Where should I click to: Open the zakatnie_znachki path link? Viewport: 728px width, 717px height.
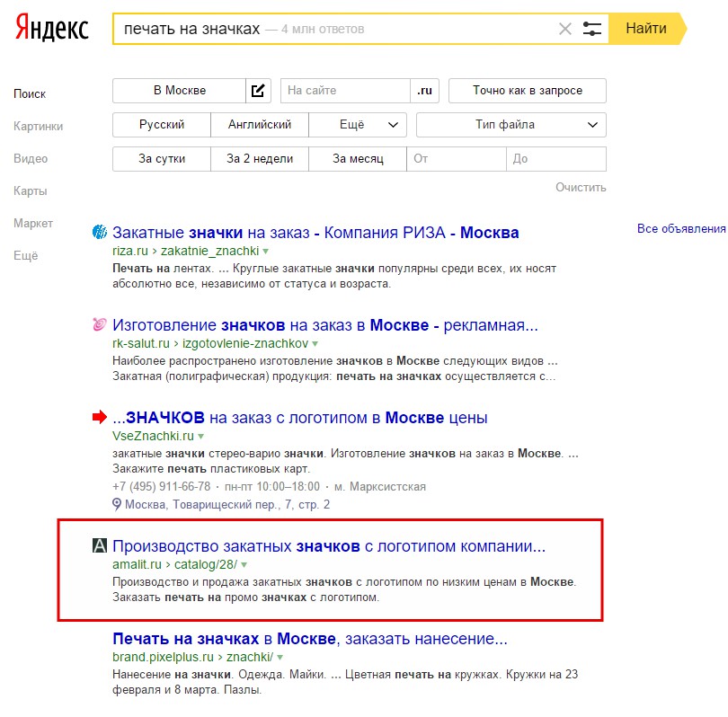(x=209, y=251)
